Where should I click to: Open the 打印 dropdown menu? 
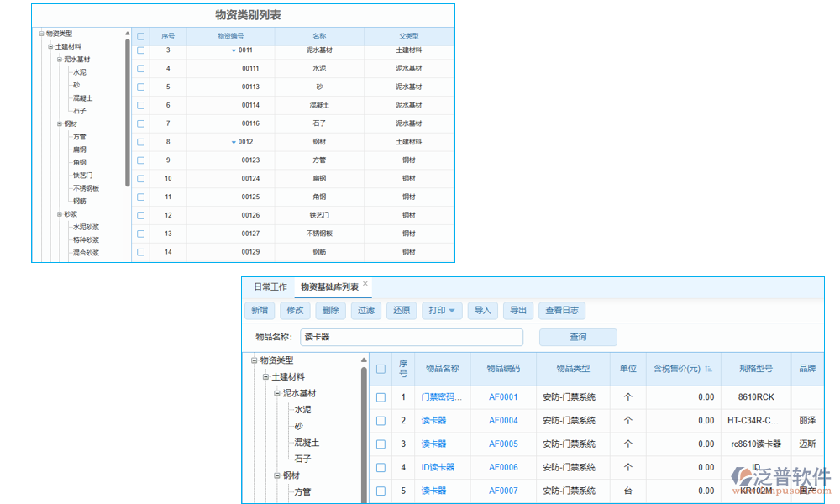pyautogui.click(x=441, y=311)
